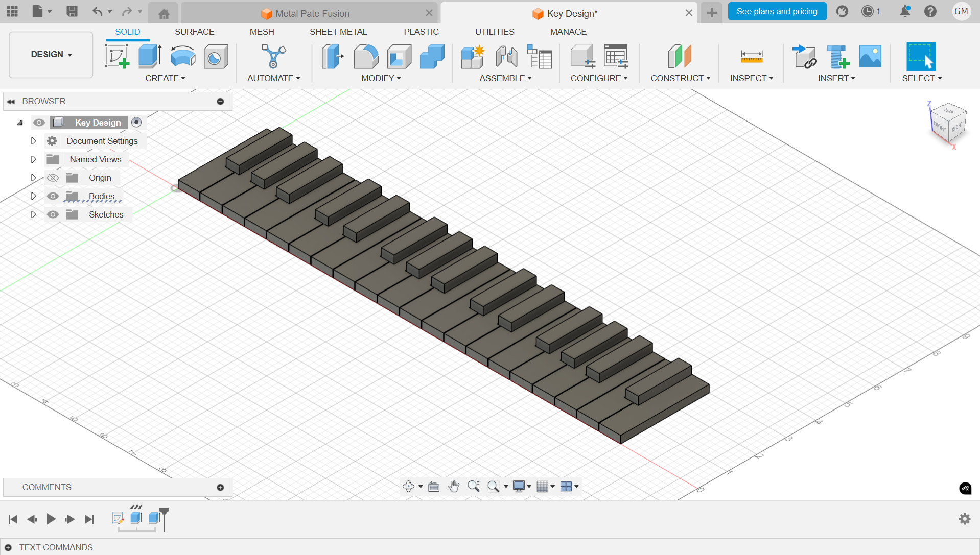Open the Job Status clock icon
This screenshot has width=980, height=555.
868,11
